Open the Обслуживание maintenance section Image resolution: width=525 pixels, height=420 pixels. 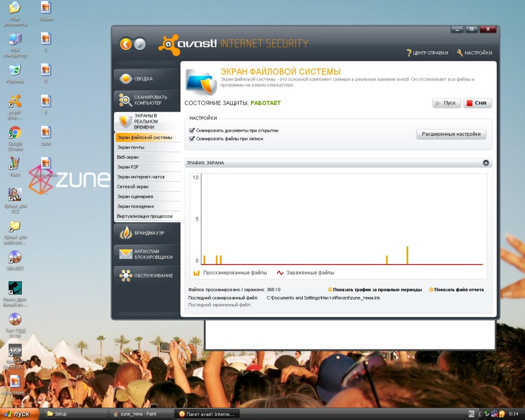point(147,275)
